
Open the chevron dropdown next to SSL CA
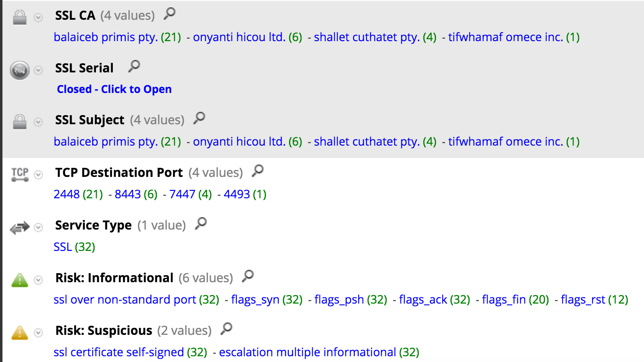click(x=38, y=18)
